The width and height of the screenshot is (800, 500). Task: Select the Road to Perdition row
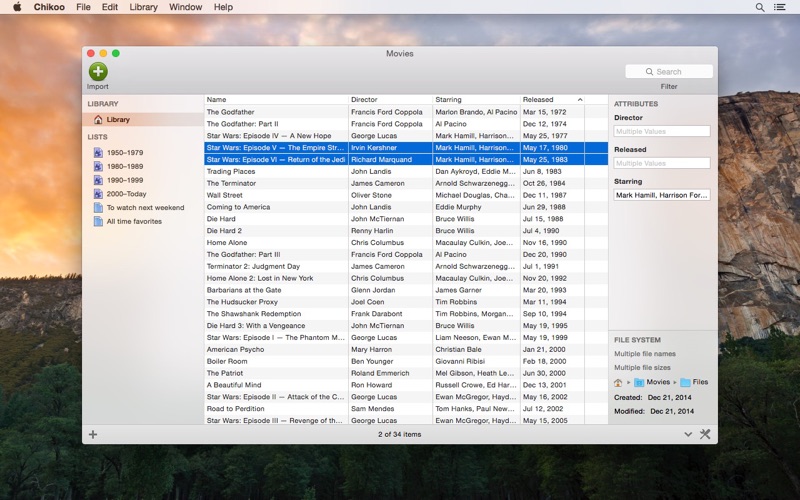406,409
